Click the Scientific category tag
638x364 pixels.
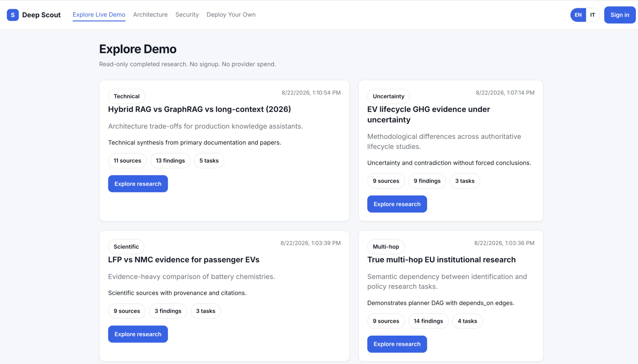(x=126, y=247)
